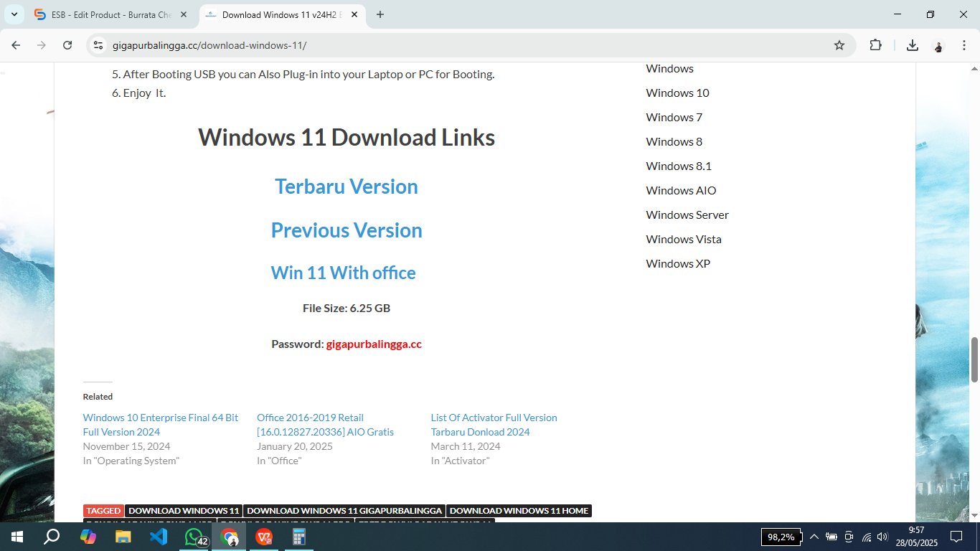
Task: View site information icon in address bar
Action: pos(98,45)
